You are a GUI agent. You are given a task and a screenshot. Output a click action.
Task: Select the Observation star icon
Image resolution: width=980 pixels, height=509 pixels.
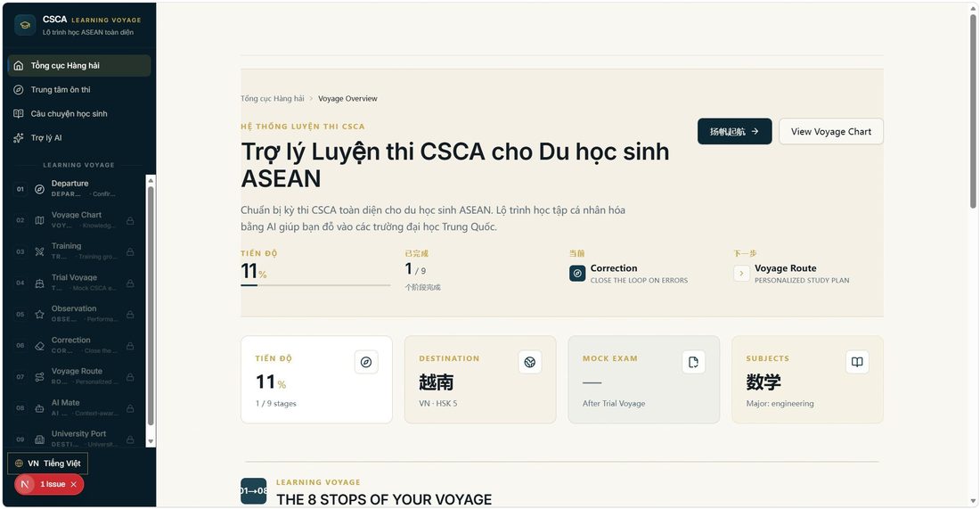[x=39, y=314]
